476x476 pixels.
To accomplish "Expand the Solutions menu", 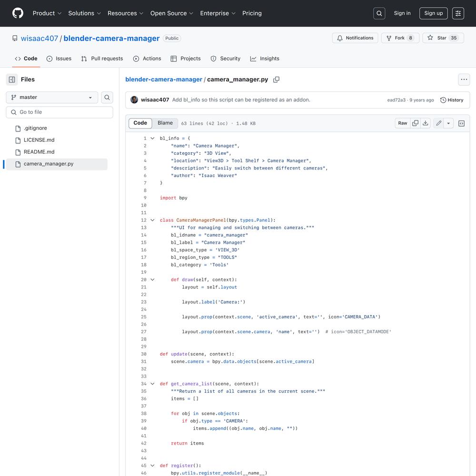I will point(84,13).
